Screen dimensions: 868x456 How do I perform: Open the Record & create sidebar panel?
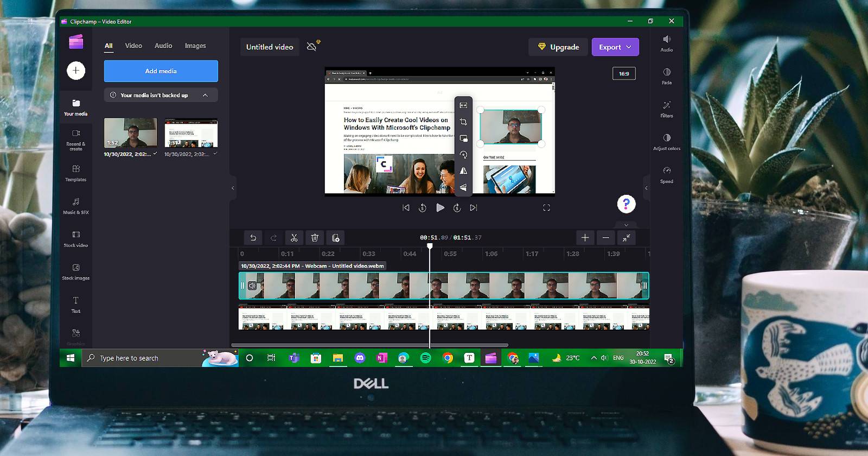point(76,139)
